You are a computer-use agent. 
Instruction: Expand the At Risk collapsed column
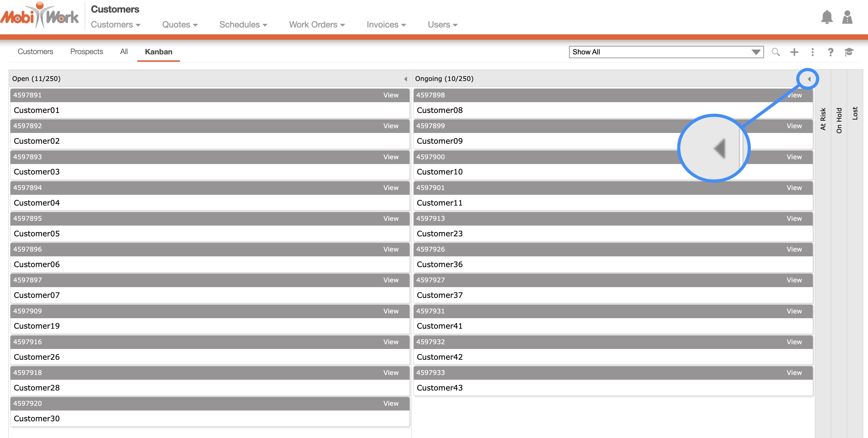(x=823, y=119)
